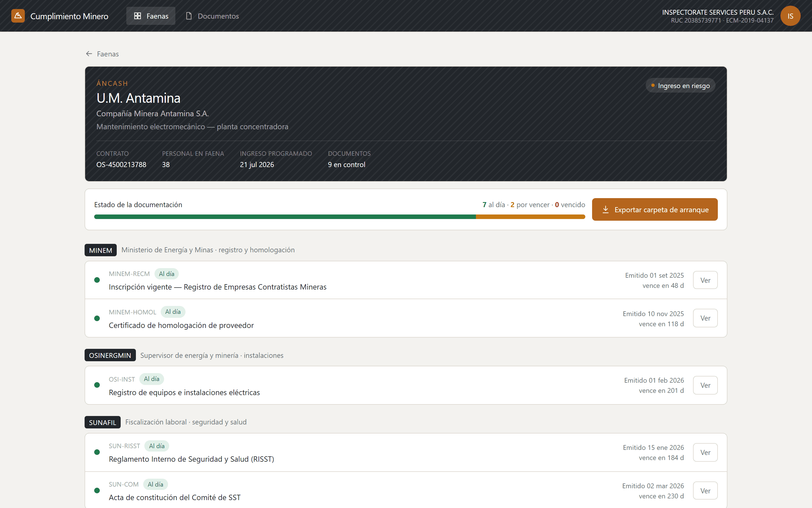Click the ingreso programado date 21 jul 2026
Viewport: 812px width, 508px height.
pos(257,165)
